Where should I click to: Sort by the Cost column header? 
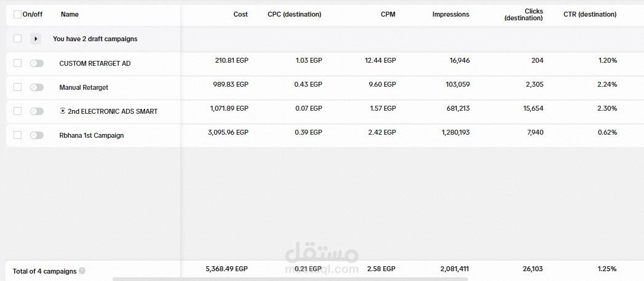tap(241, 14)
